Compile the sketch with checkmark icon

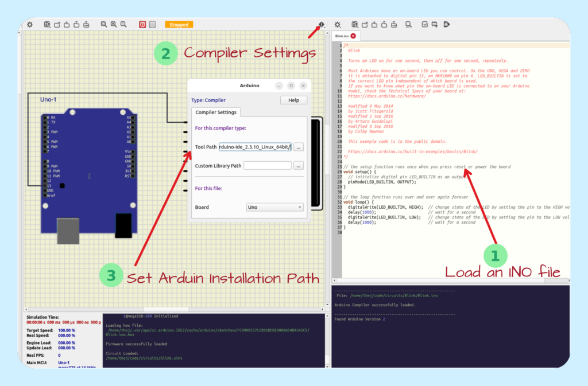[424, 25]
